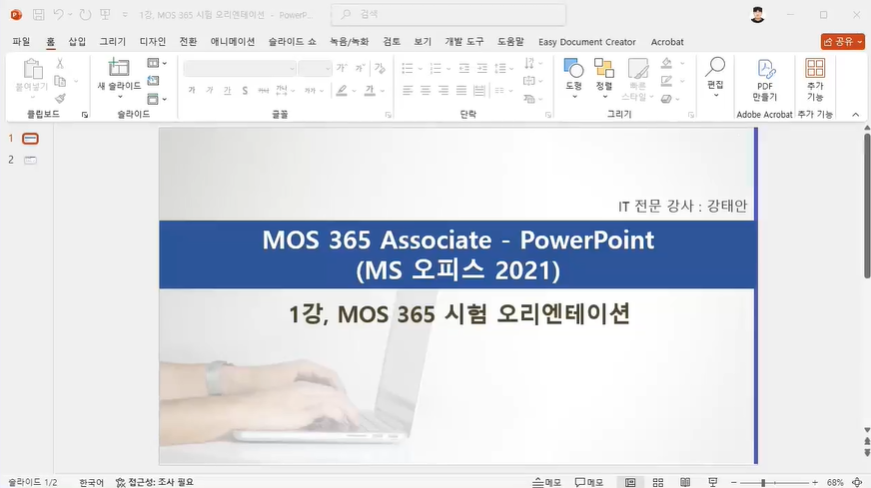Open the 삽입 (Insert) tab
This screenshot has width=871, height=488.
coord(77,42)
